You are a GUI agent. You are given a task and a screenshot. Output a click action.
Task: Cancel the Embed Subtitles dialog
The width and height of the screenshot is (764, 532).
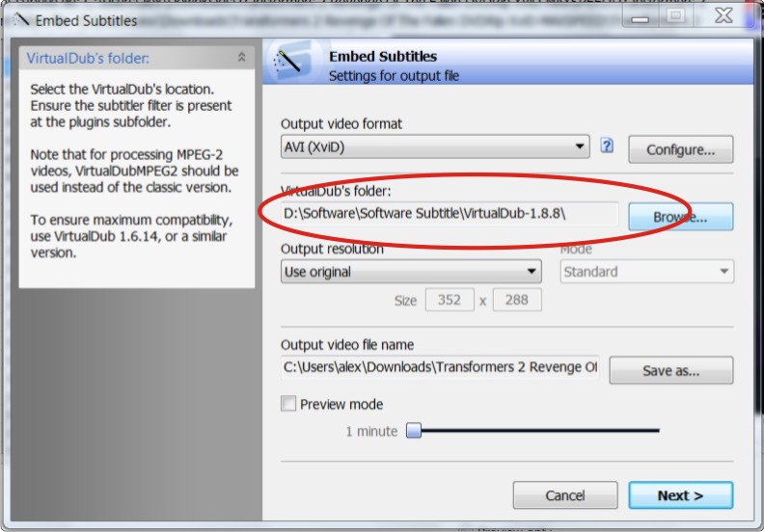[x=565, y=495]
